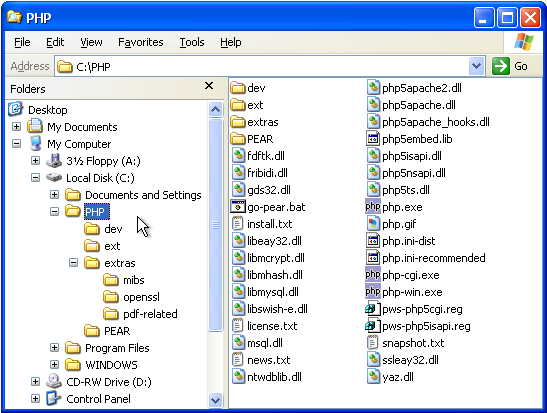Select the php5ts.dll file name
547x413 pixels.
pyautogui.click(x=406, y=190)
